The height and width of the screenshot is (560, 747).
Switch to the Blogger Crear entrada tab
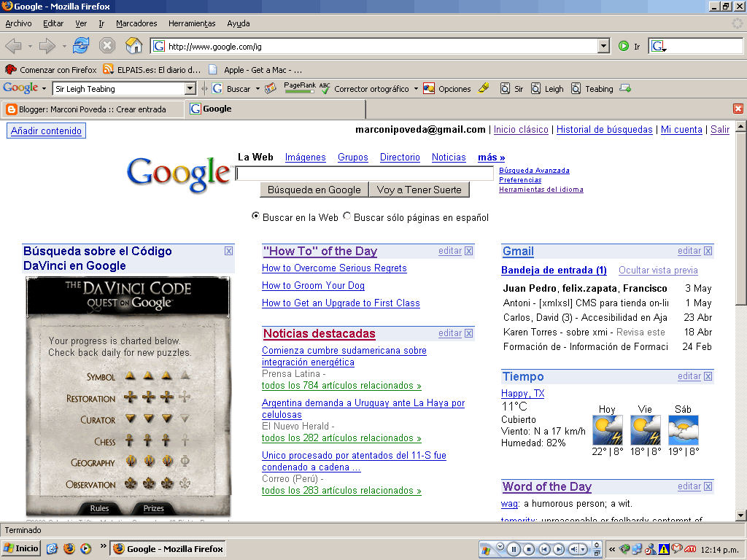coord(92,109)
